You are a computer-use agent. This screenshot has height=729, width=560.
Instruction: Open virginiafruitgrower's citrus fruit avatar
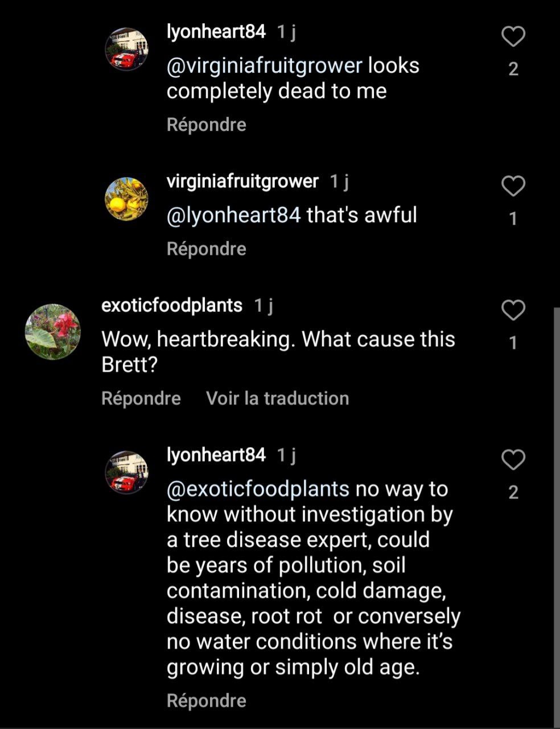(x=126, y=199)
